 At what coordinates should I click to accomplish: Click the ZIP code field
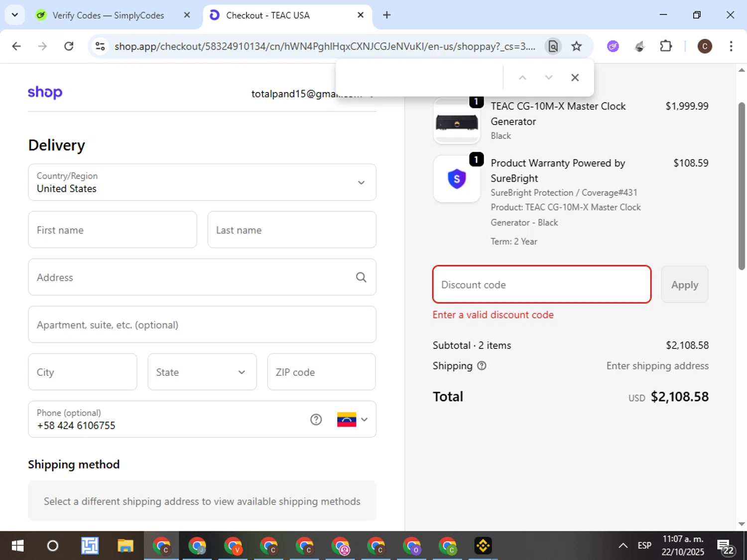click(x=322, y=372)
